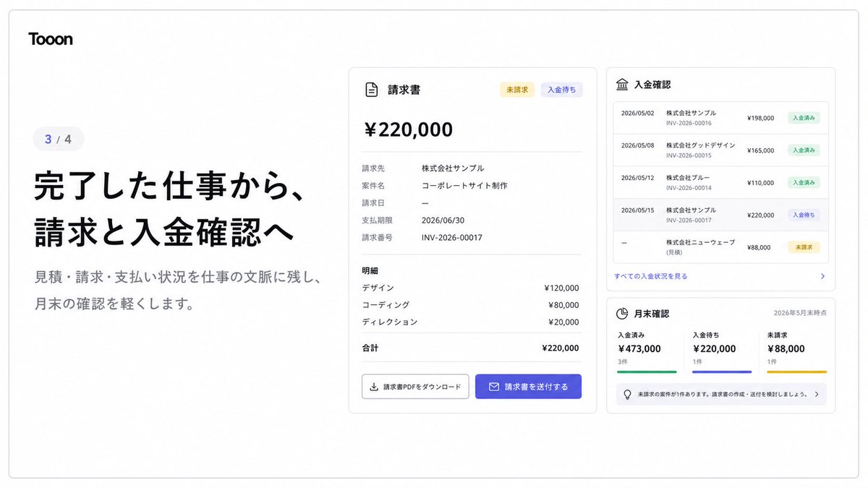
Task: Click the ¥88,000 未請求 monthly total
Action: 786,348
